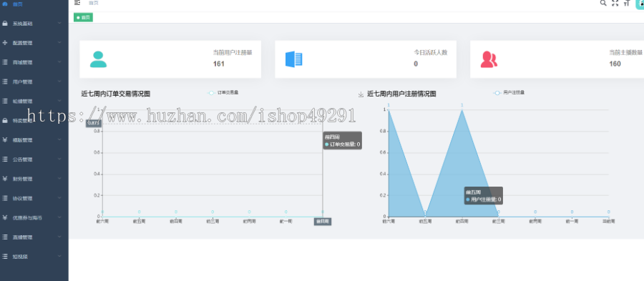
Task: Click the teal user icon on 当前用户注册量 card
Action: tap(98, 59)
